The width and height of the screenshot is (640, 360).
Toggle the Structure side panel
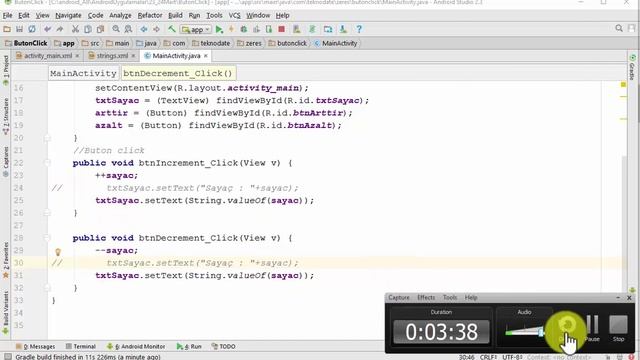[x=6, y=116]
